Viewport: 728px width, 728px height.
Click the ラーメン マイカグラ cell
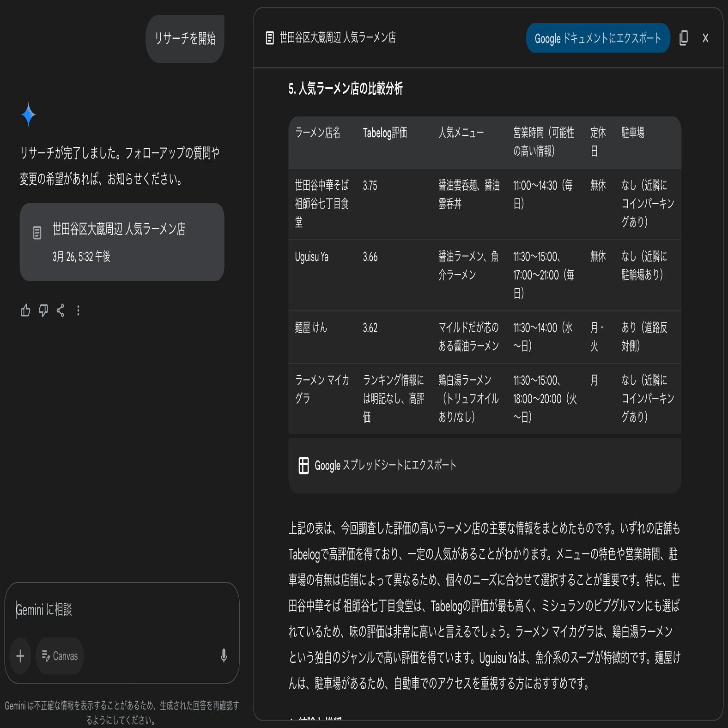point(322,389)
